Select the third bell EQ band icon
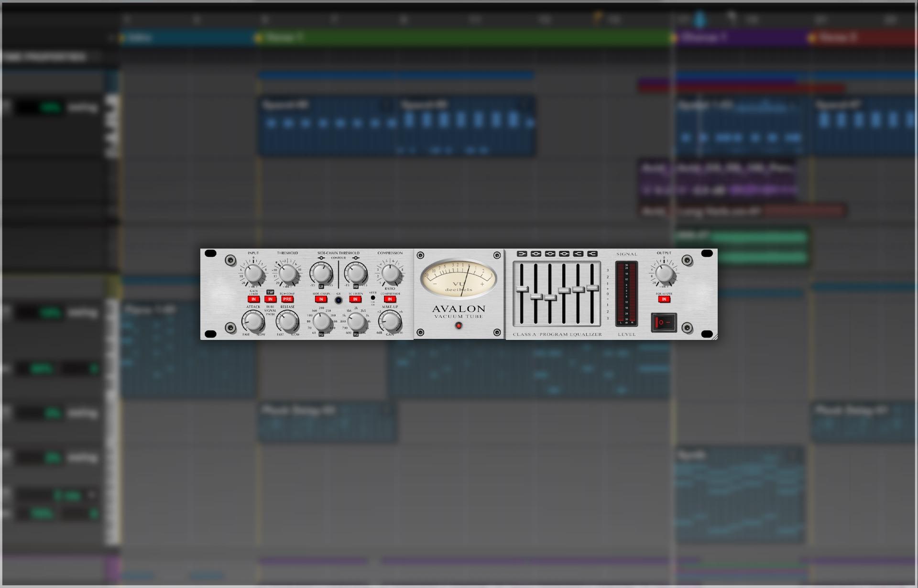The image size is (918, 588). pyautogui.click(x=550, y=254)
